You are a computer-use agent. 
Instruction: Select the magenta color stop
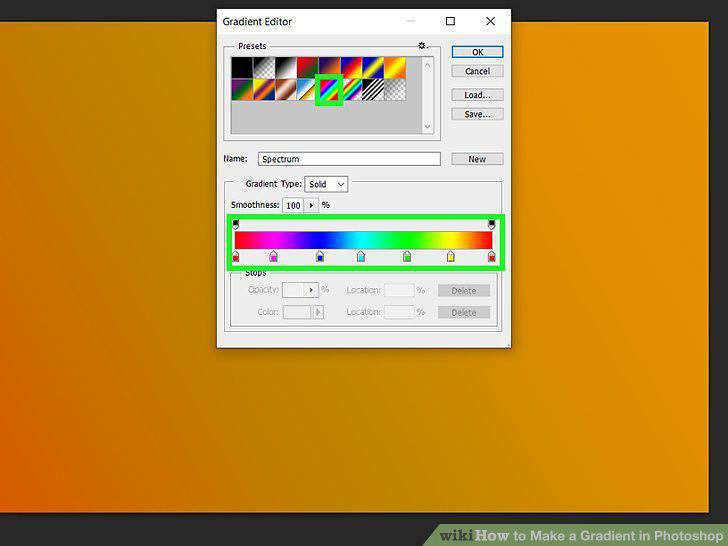(273, 256)
